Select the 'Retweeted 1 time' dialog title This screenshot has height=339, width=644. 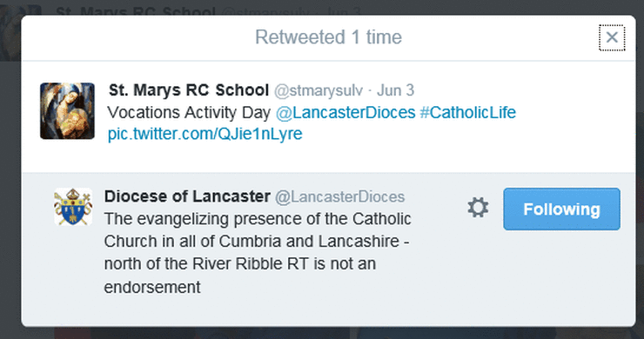click(328, 37)
